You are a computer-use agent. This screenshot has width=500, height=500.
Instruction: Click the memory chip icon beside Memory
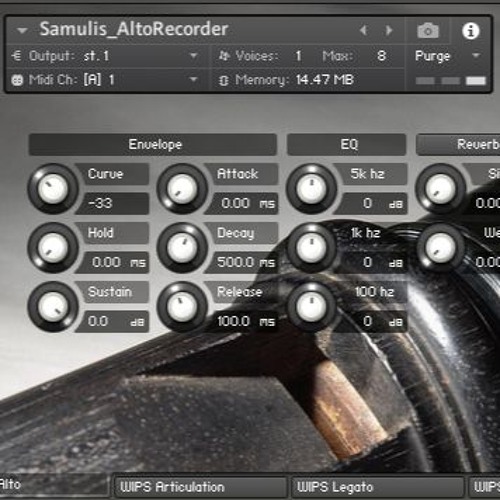pyautogui.click(x=224, y=80)
